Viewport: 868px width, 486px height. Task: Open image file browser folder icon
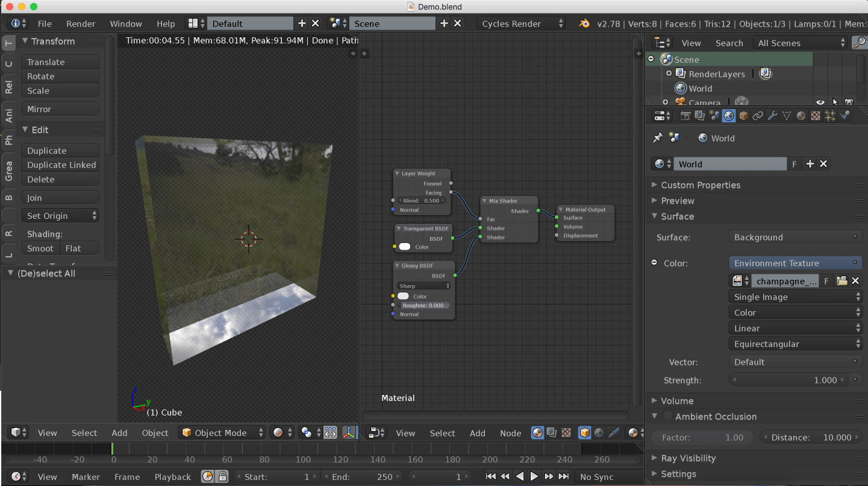coord(841,281)
